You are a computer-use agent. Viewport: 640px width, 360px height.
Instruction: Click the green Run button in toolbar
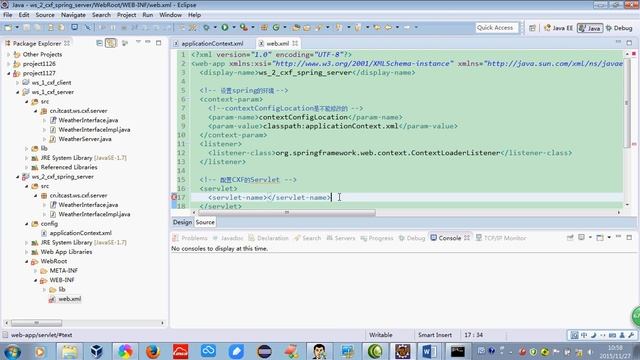pos(225,27)
